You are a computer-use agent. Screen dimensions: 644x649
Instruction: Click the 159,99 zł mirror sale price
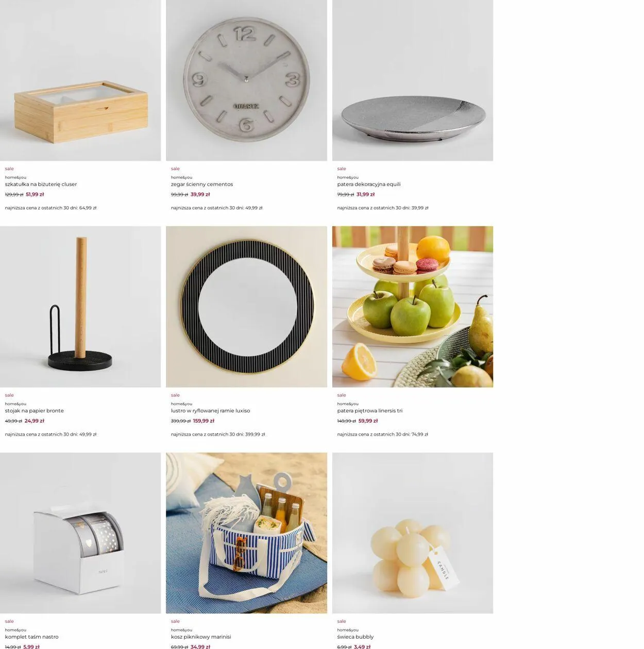point(204,421)
